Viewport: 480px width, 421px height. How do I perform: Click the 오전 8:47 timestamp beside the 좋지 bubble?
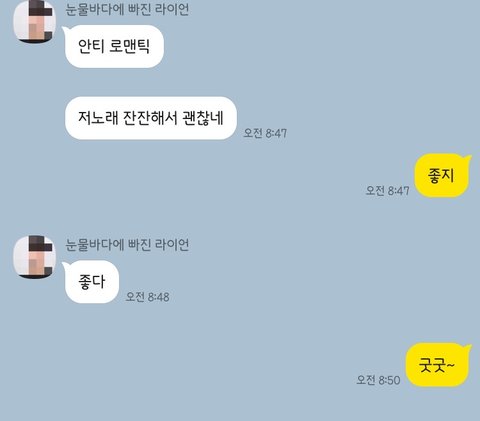click(x=387, y=191)
